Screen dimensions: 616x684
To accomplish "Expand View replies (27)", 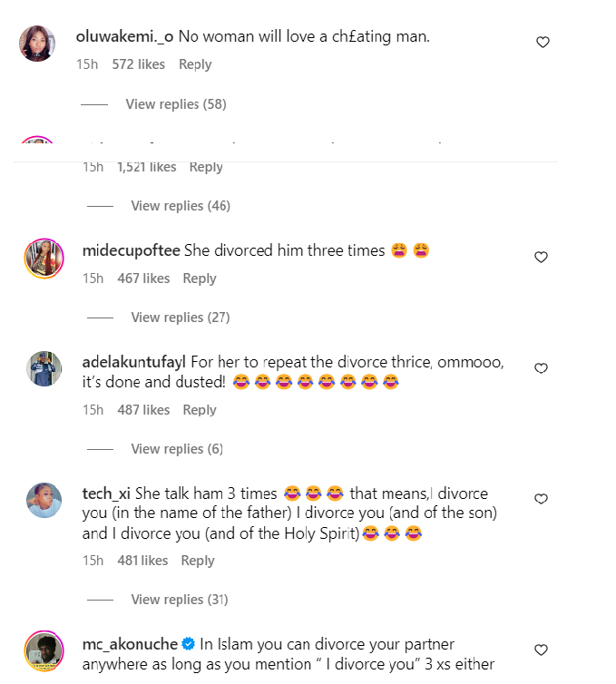I will click(181, 318).
